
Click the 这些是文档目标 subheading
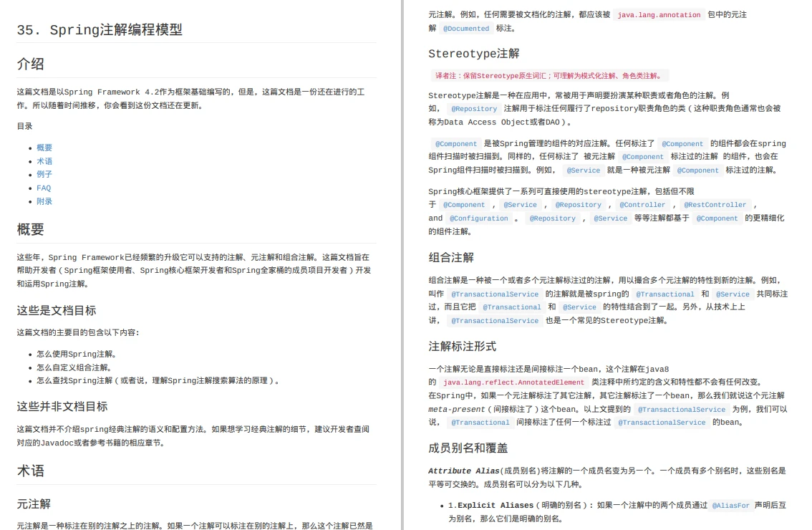[57, 310]
